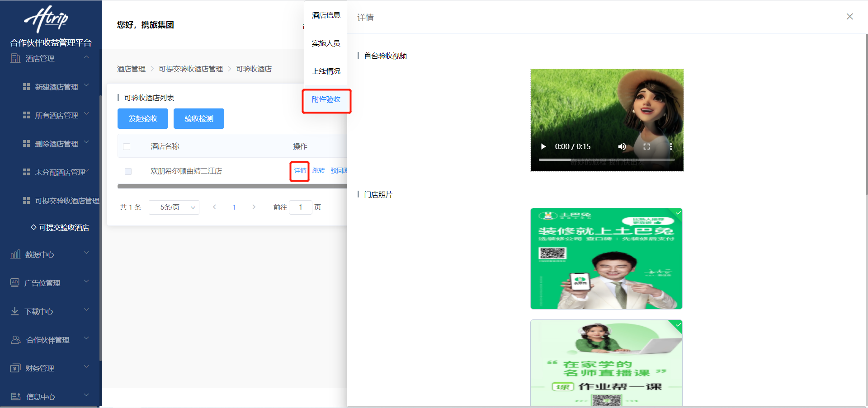Click the detail drawer vertical scrollbar
Viewport: 868px width, 408px height.
(866, 114)
